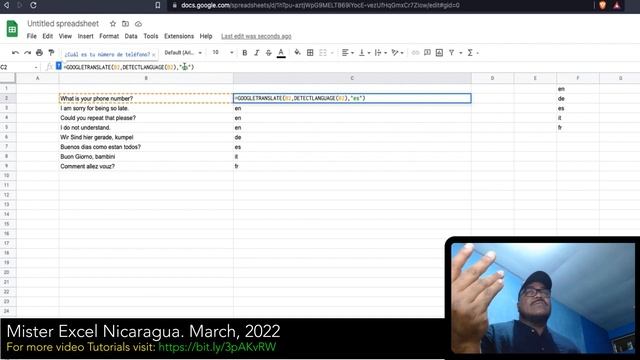The image size is (640, 360).
Task: Select column B header
Action: pyautogui.click(x=146, y=78)
